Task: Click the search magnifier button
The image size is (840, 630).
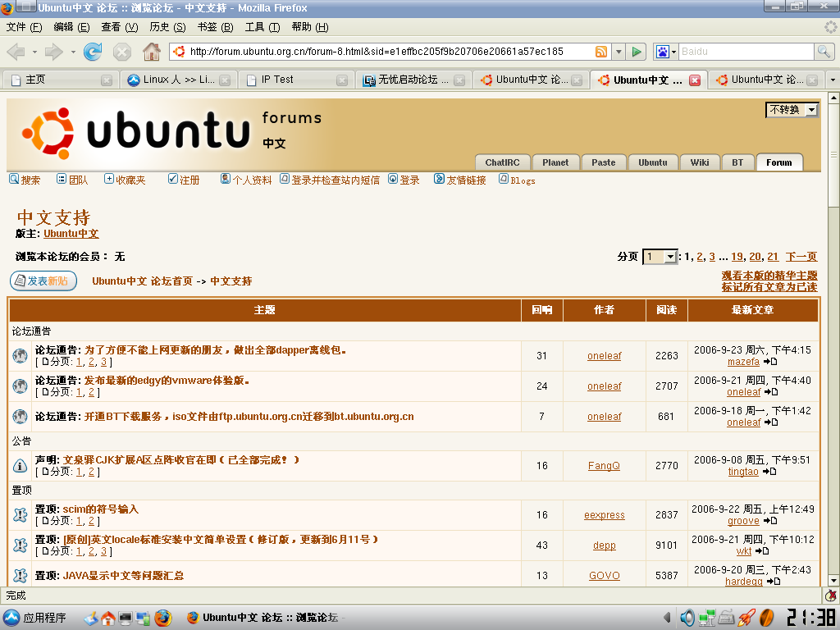Action: (824, 52)
